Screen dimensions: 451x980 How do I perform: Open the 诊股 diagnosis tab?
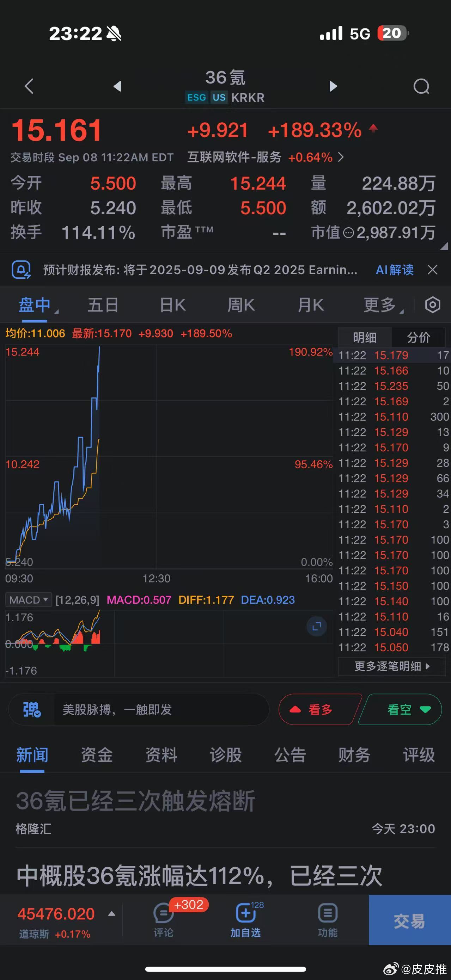click(226, 755)
